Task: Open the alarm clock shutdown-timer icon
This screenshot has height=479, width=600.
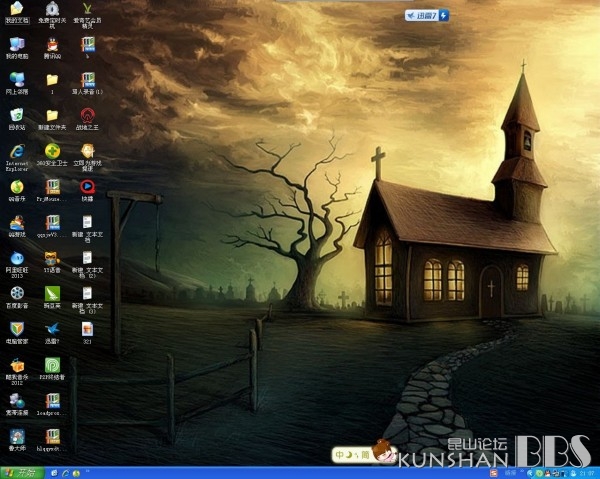Action: [52, 15]
